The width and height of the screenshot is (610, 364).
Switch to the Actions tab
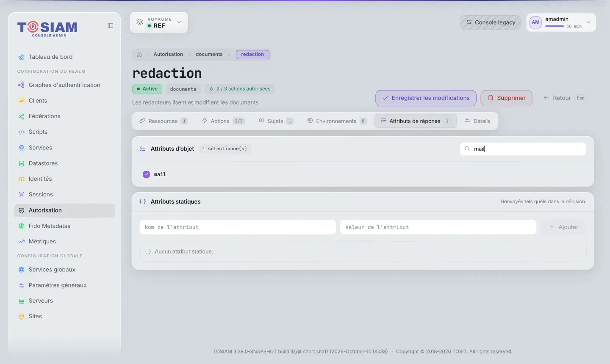223,121
